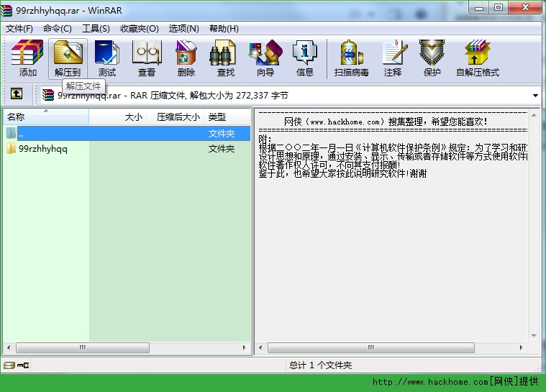Click the 解压到 (Extract To) icon

68,58
